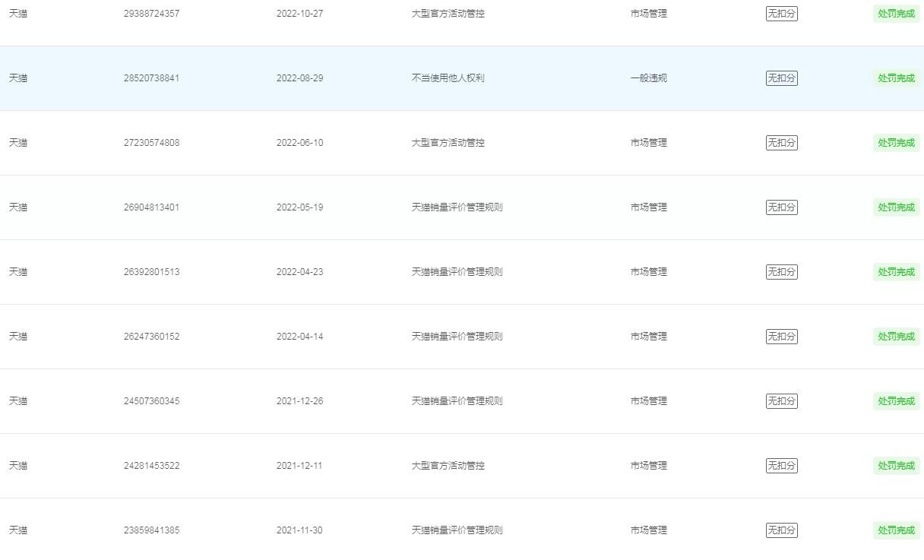Click 无扣分 tag in the 2021-12-26 row
The image size is (924, 560).
(x=782, y=401)
